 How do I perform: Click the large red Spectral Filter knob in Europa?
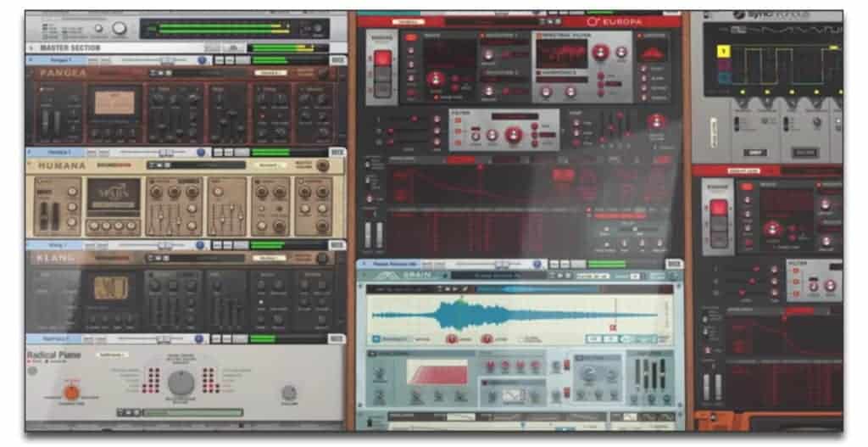pos(601,53)
